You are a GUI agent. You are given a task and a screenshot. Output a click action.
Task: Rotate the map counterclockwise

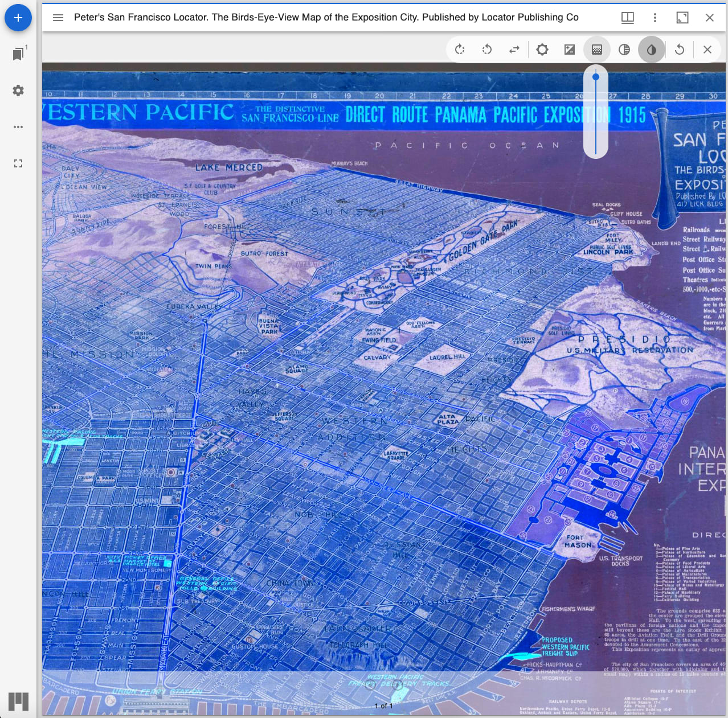487,50
